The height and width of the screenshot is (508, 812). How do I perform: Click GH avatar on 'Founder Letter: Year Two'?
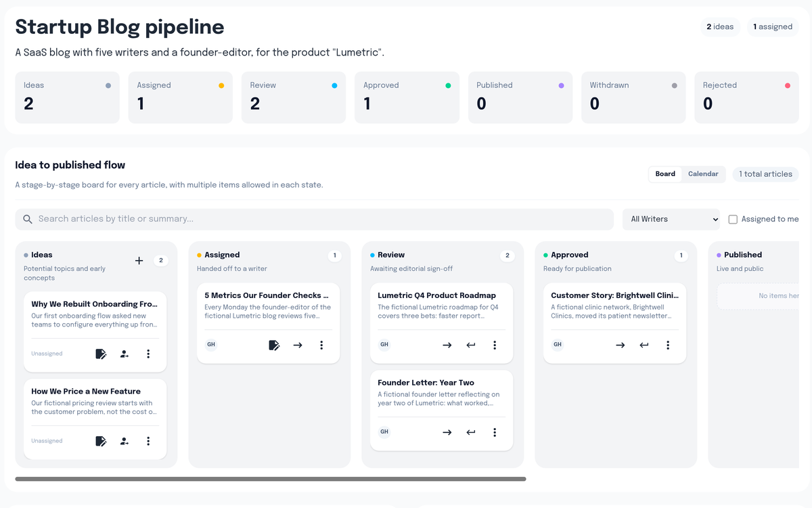384,431
